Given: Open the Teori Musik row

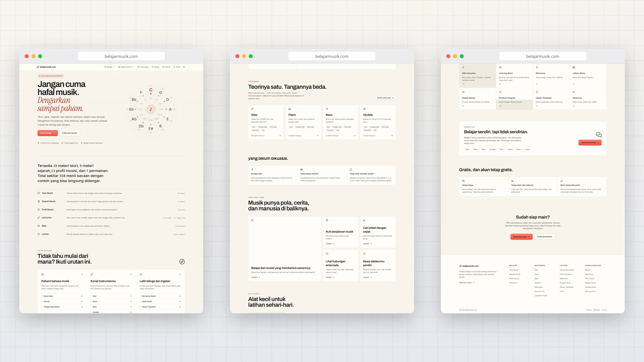Looking at the screenshot, I should click(x=111, y=193).
